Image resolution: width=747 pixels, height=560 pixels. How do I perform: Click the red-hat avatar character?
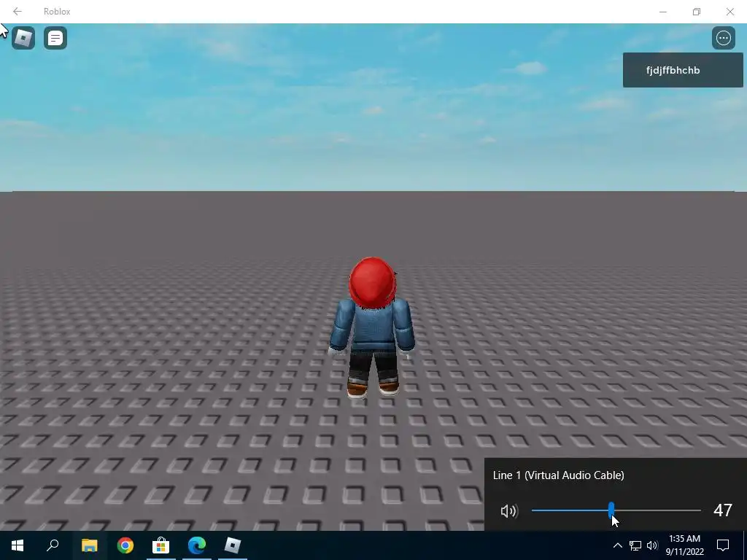pyautogui.click(x=371, y=327)
